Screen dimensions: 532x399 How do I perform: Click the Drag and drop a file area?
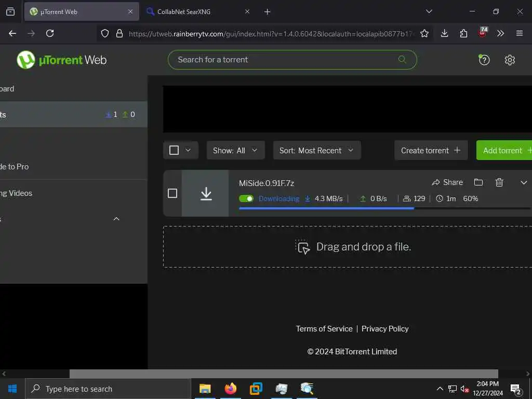tap(348, 247)
